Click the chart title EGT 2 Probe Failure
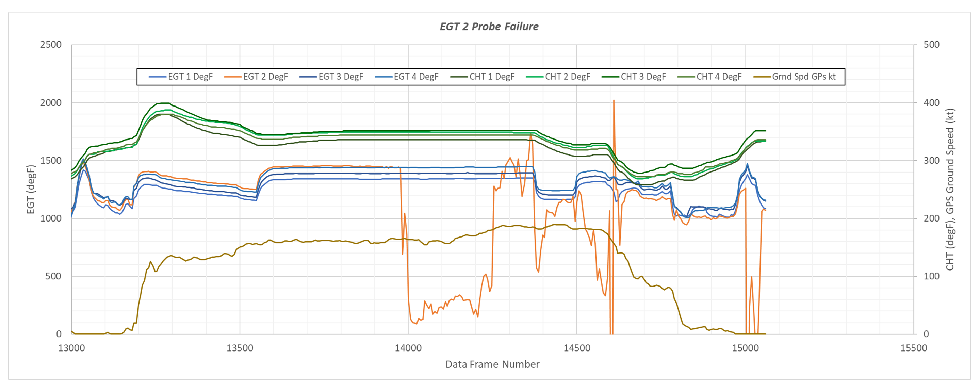 pyautogui.click(x=489, y=27)
